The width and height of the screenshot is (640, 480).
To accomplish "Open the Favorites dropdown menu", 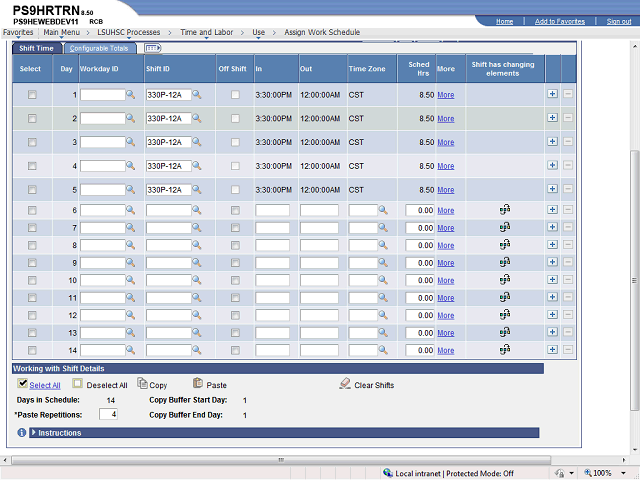I will tap(18, 32).
